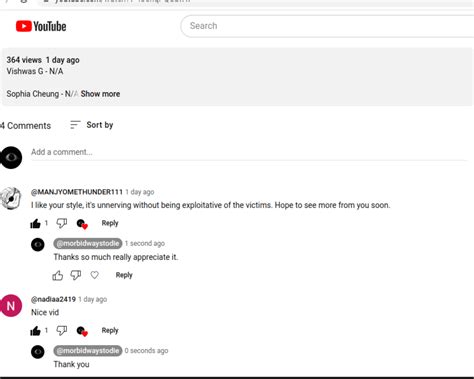Open @MANJYOMETHUNDER111 profile avatar
The image size is (474, 379).
11,198
